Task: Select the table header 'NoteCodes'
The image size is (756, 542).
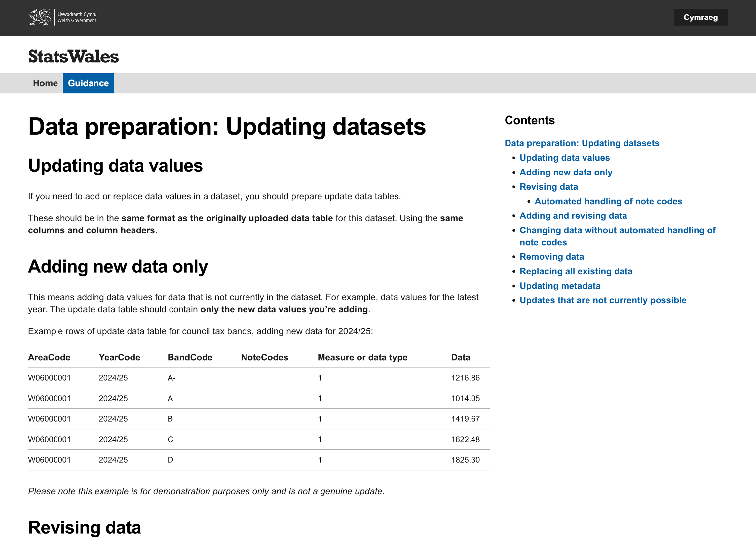Action: click(264, 357)
